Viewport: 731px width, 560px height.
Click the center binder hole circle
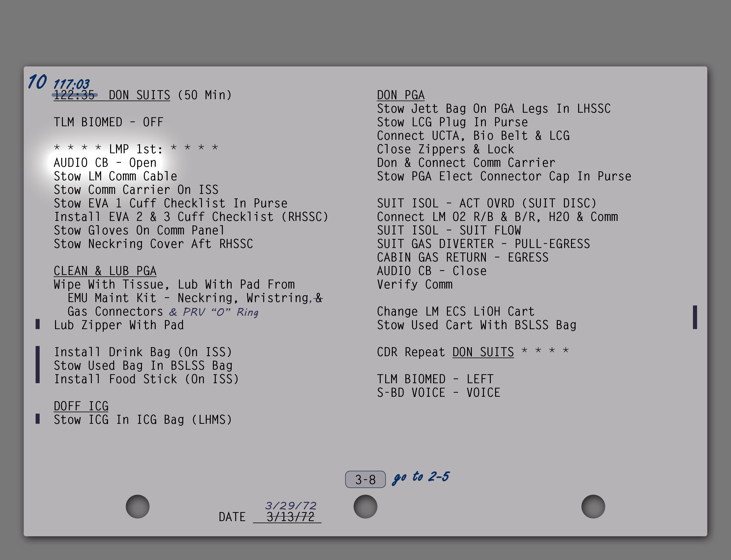point(365,506)
